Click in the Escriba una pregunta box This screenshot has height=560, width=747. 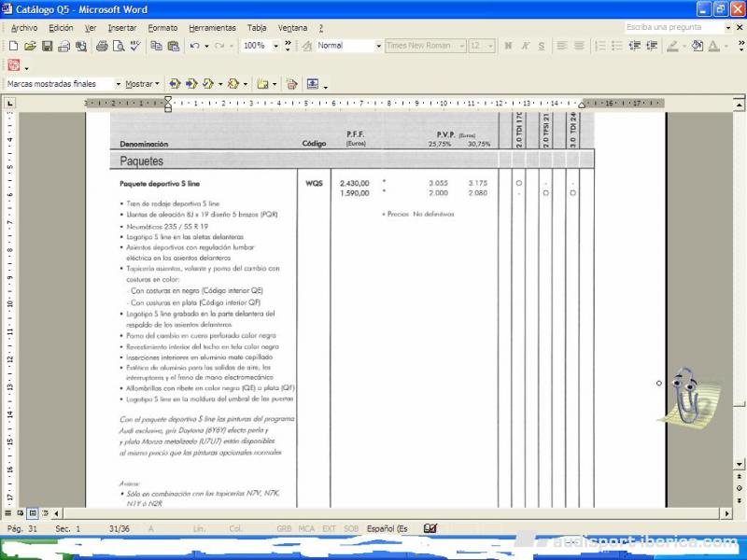[674, 27]
